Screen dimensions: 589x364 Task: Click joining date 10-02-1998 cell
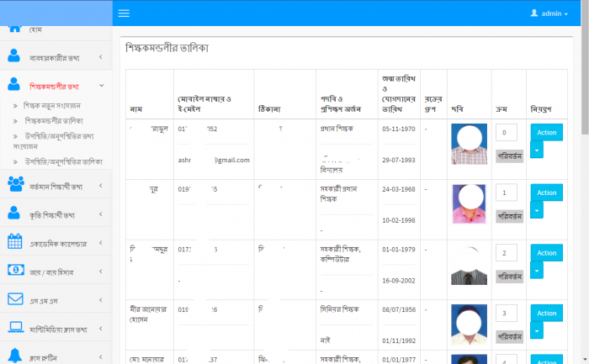pos(399,220)
